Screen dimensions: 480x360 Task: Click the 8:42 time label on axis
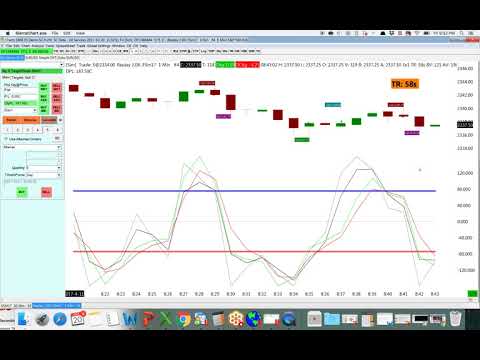click(419, 294)
